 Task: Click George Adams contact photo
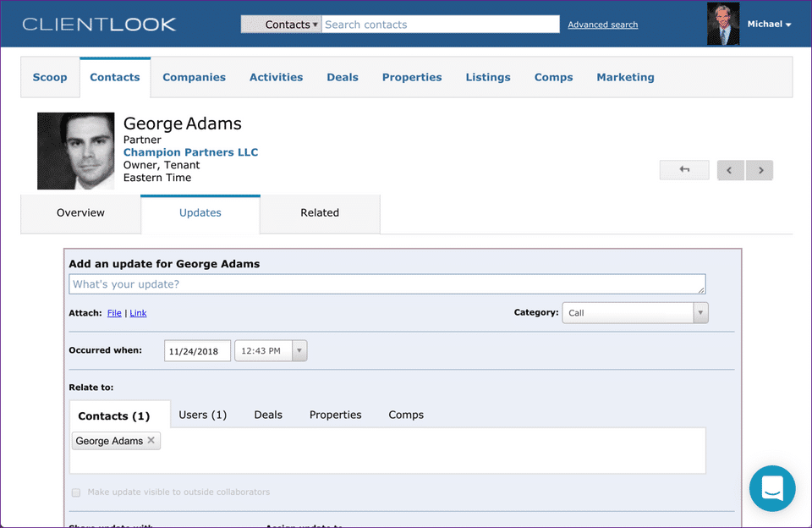pyautogui.click(x=75, y=151)
